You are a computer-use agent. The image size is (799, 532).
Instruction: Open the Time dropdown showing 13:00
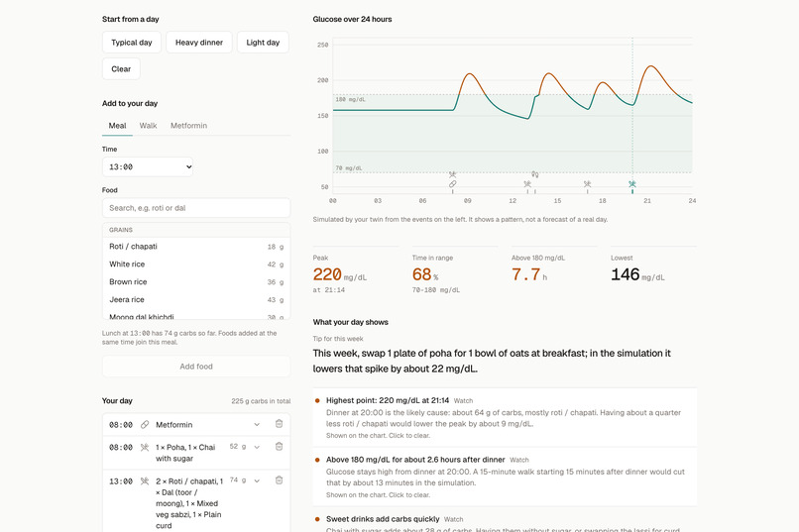(148, 167)
